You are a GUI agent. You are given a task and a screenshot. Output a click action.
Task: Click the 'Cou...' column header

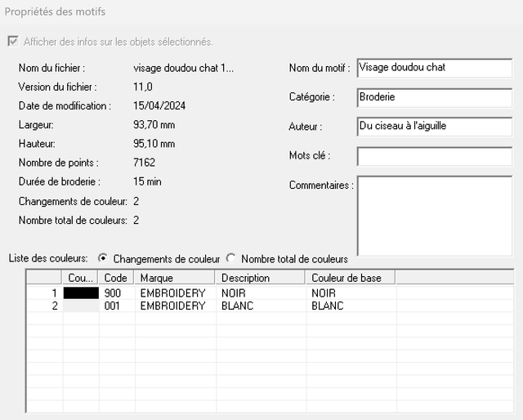click(81, 278)
